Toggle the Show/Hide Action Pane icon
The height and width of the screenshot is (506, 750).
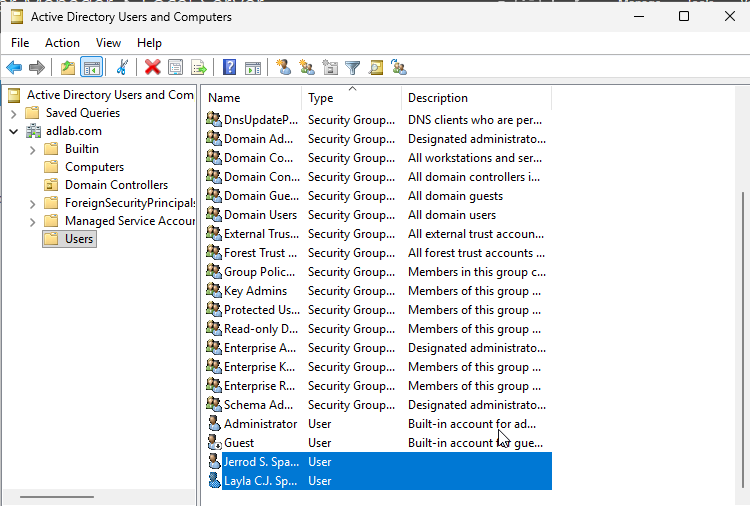(x=253, y=67)
